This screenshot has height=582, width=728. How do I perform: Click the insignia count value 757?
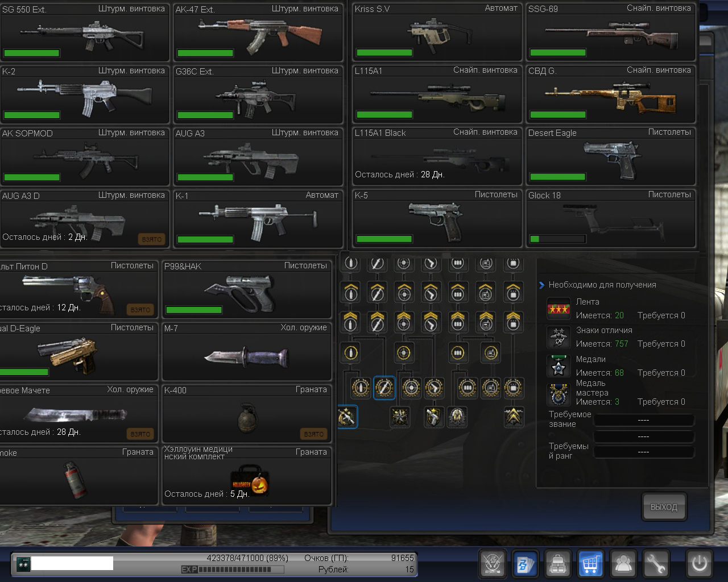tap(621, 344)
